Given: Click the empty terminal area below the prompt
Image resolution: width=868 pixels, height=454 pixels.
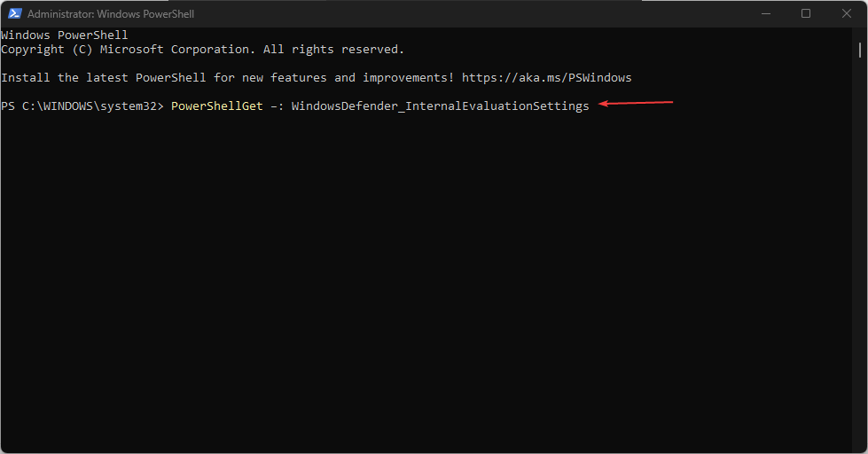Looking at the screenshot, I should click(426, 284).
